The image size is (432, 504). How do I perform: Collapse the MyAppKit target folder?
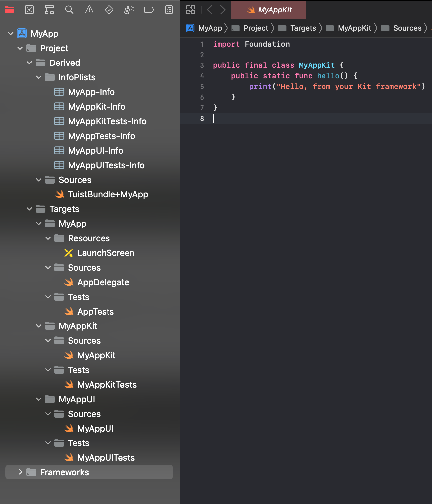coord(39,326)
